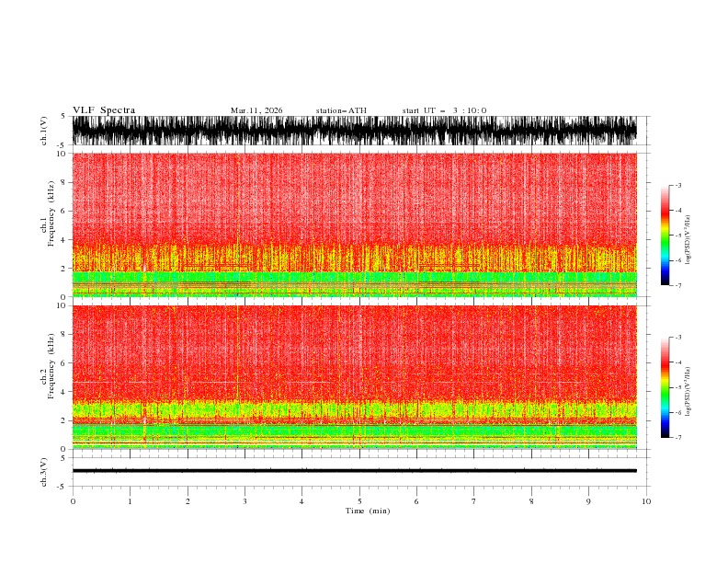Click time axis tick label "5"
Screen dimensions: 728x563
[x=359, y=501]
